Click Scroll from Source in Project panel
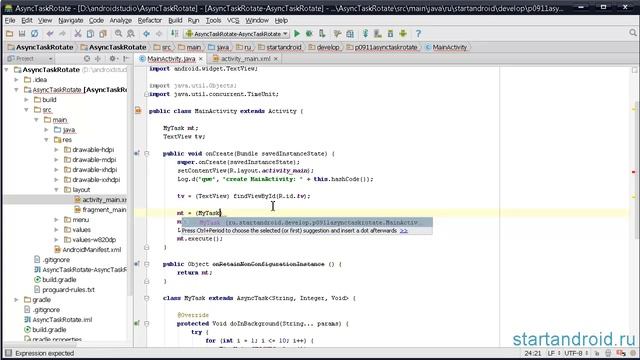640x360 pixels. click(x=87, y=59)
